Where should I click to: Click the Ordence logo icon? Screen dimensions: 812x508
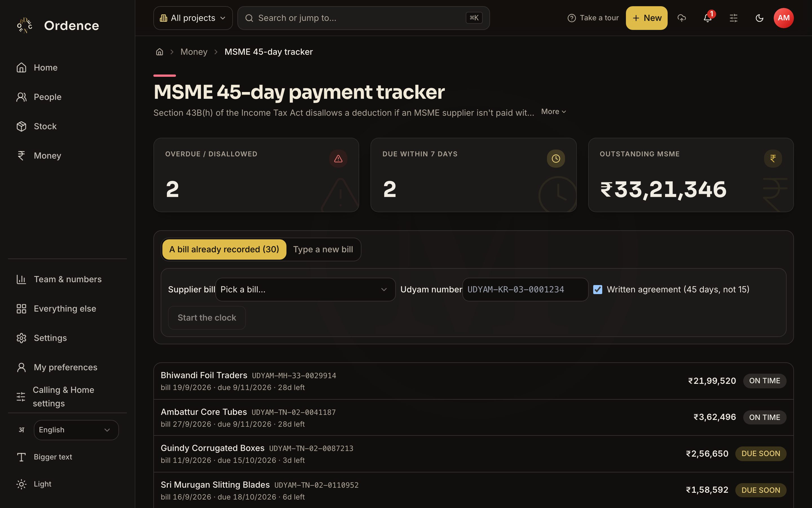[x=25, y=25]
